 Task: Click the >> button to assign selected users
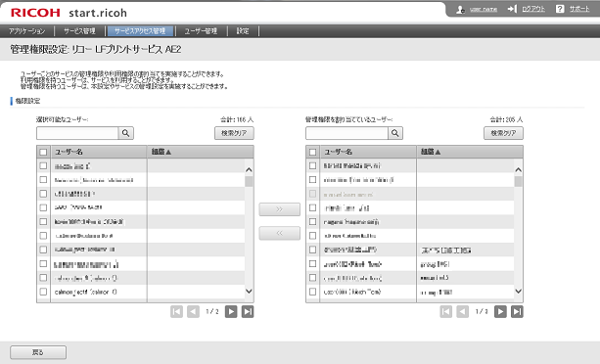pos(280,209)
